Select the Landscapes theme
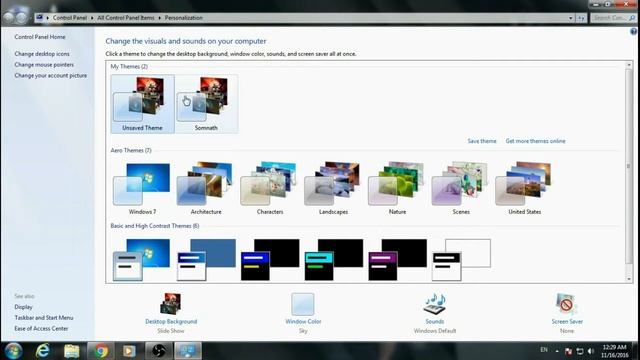The height and width of the screenshot is (360, 640). pos(333,189)
